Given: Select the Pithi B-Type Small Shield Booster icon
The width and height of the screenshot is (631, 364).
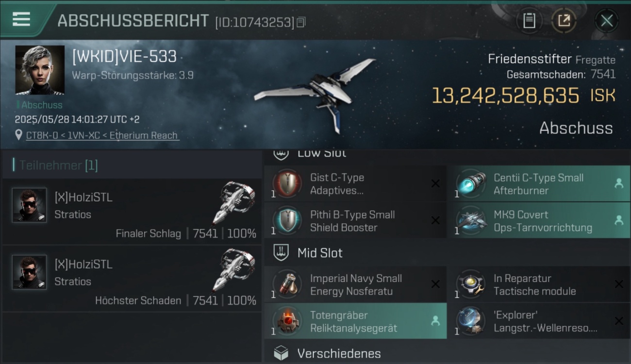Looking at the screenshot, I should pyautogui.click(x=287, y=221).
